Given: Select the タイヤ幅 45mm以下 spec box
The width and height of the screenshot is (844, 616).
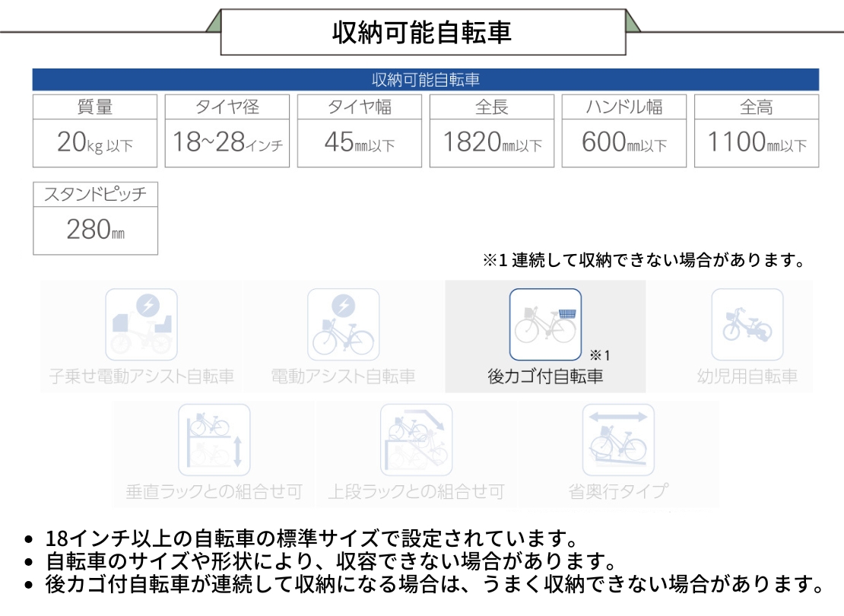Looking at the screenshot, I should pyautogui.click(x=360, y=131).
